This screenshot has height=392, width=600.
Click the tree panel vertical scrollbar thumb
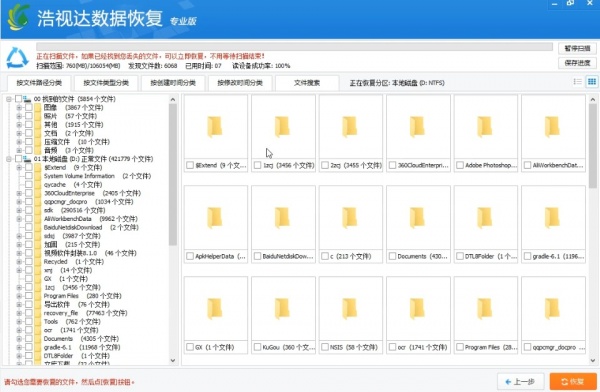tap(173, 175)
